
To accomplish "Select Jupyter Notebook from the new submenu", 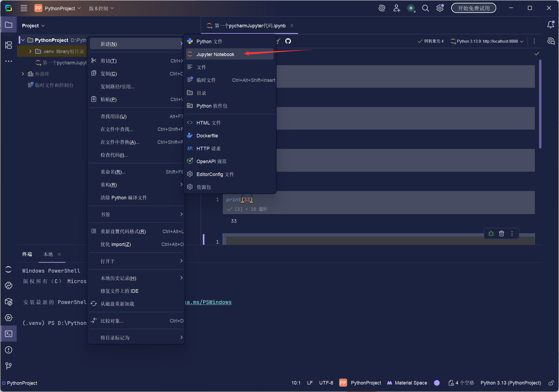I will (215, 54).
